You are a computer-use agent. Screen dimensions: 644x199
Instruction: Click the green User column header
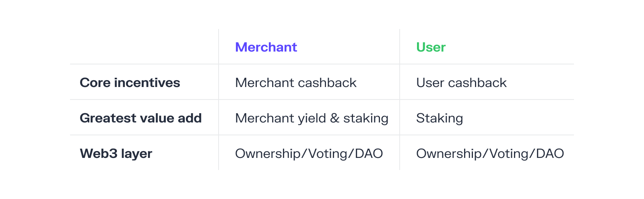coord(431,47)
